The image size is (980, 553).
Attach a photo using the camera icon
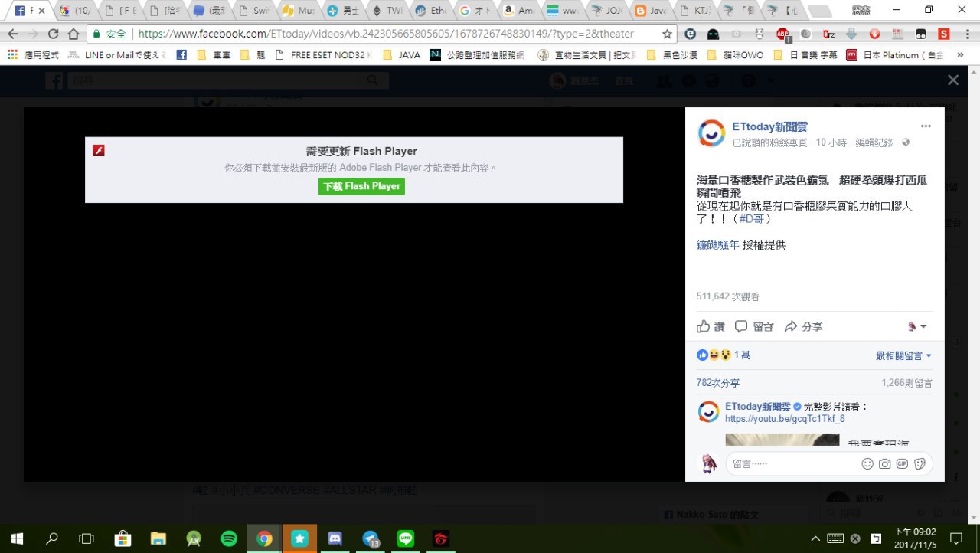point(885,463)
